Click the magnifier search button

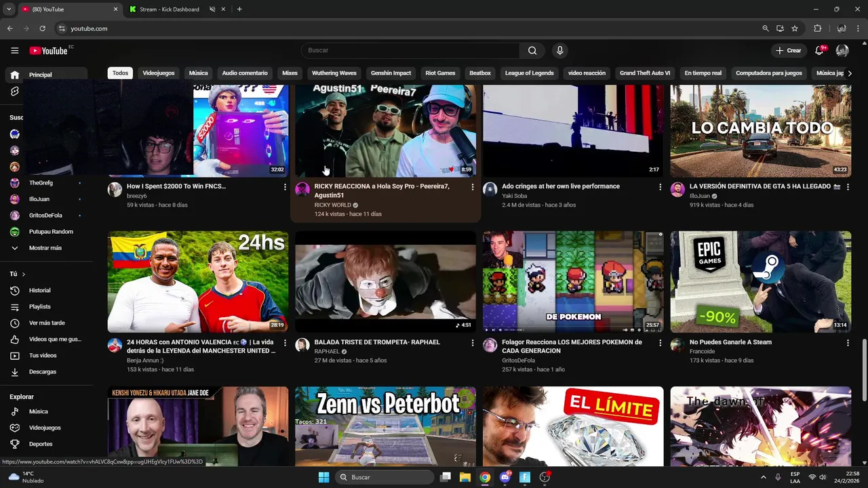532,50
